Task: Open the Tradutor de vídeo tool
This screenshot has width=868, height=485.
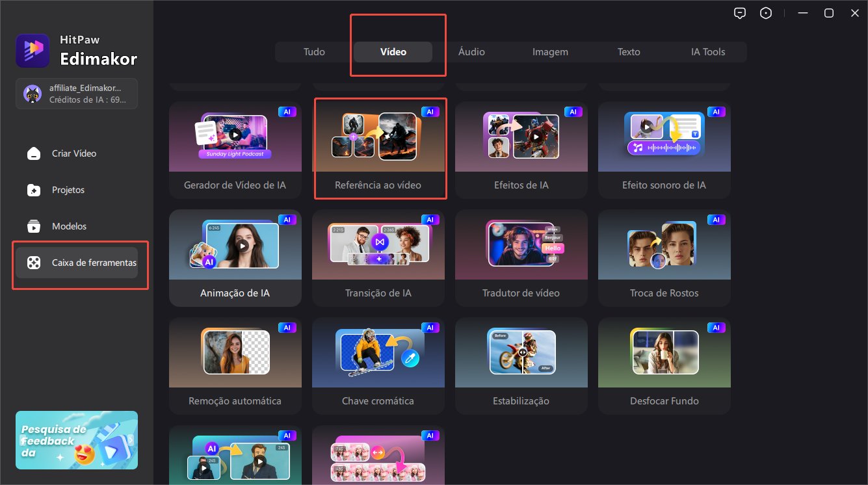Action: 521,257
